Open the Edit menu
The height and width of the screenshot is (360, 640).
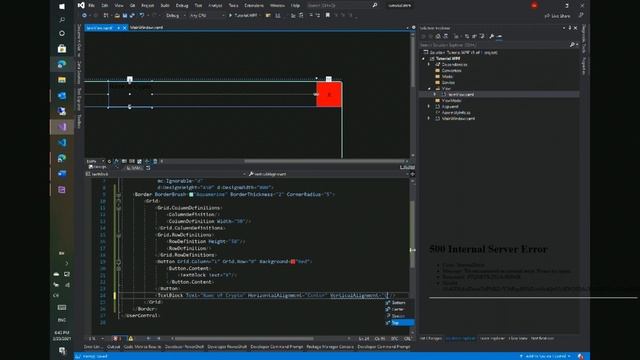point(104,5)
